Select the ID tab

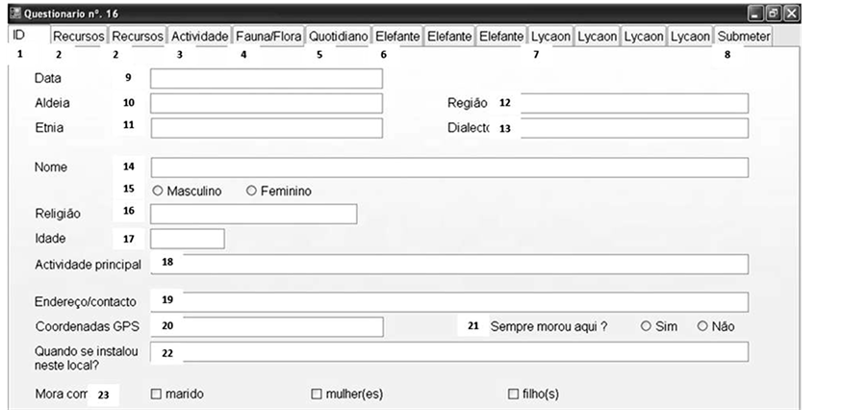point(18,36)
